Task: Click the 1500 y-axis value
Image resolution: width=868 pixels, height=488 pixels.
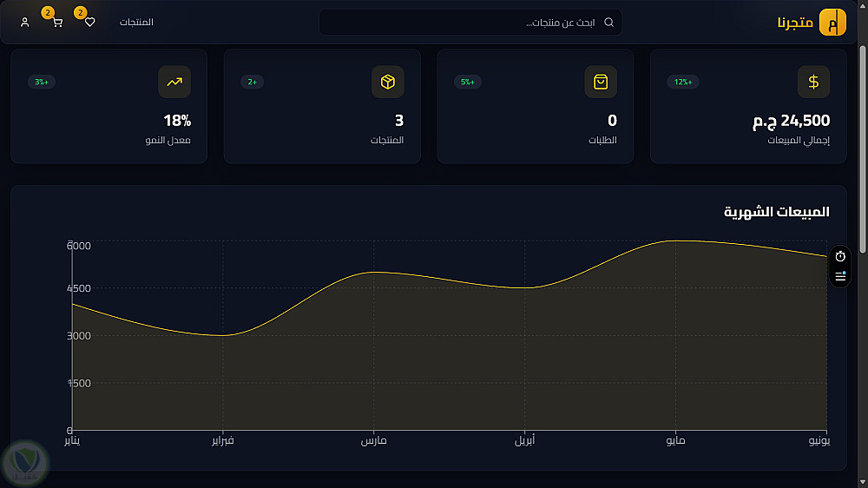Action: tap(79, 383)
